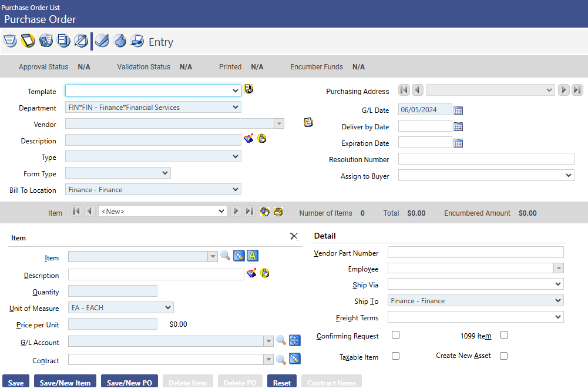Search G/L Account with magnifier icon
The image size is (588, 392).
pos(281,340)
